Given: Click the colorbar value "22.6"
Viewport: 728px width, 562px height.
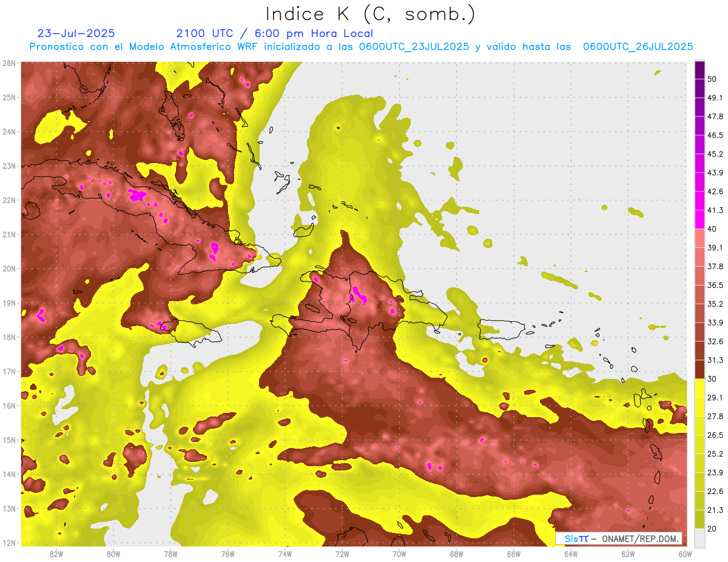Looking at the screenshot, I should [x=715, y=492].
